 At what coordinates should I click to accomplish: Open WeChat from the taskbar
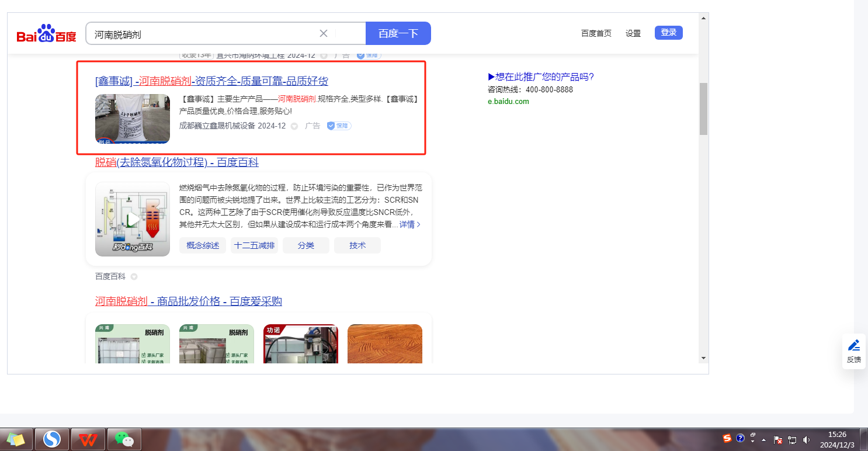click(124, 439)
